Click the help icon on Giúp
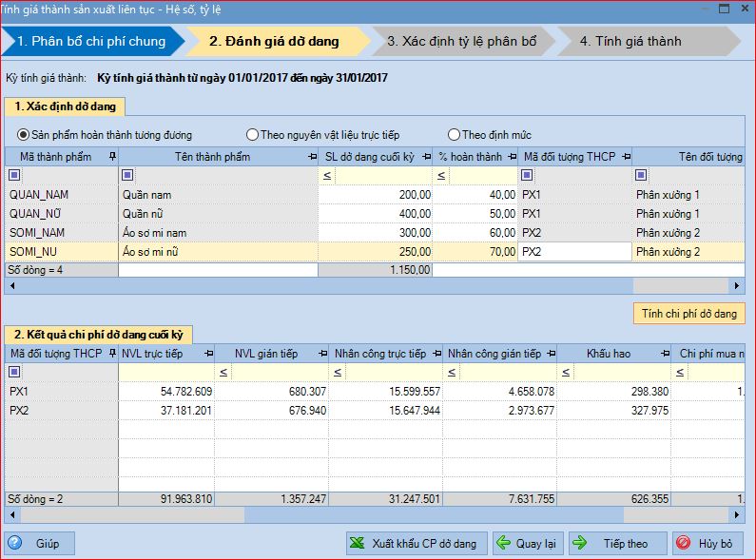Image resolution: width=756 pixels, height=560 pixels. click(x=16, y=544)
